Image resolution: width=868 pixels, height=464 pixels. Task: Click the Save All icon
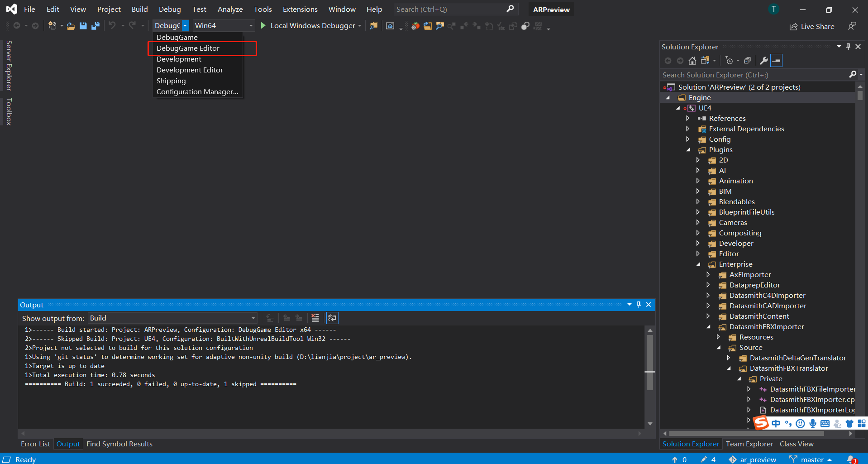(x=95, y=26)
